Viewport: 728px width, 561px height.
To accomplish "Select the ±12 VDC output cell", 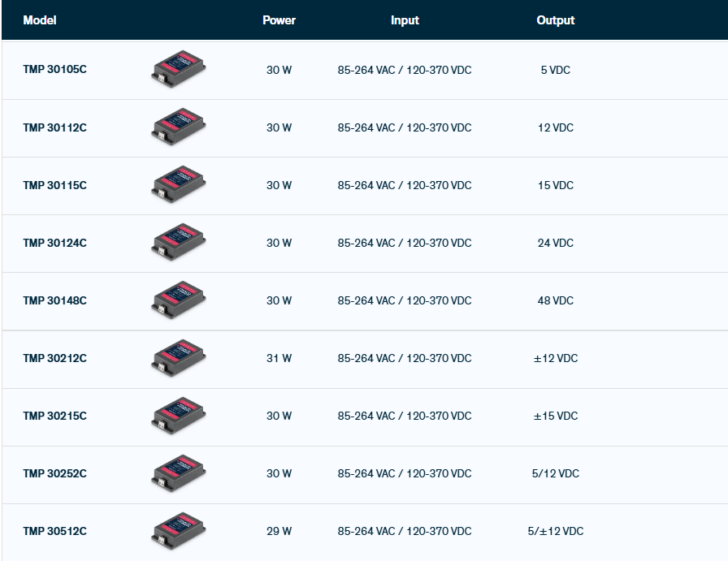I will [555, 358].
